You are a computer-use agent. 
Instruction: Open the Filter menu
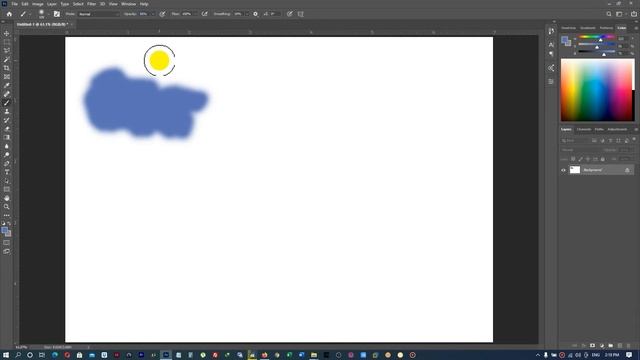coord(91,4)
